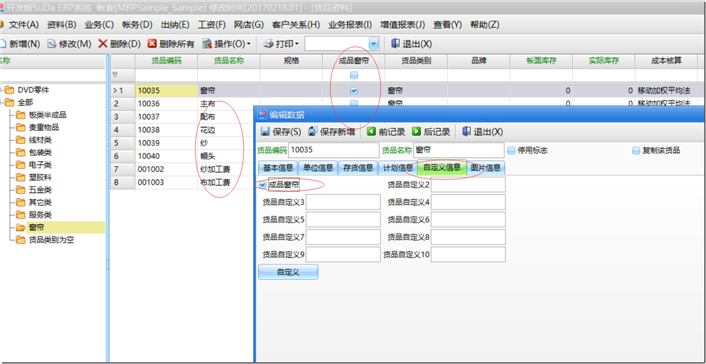Select the 板类半成品 folder icon
This screenshot has height=364, width=706.
pos(21,115)
